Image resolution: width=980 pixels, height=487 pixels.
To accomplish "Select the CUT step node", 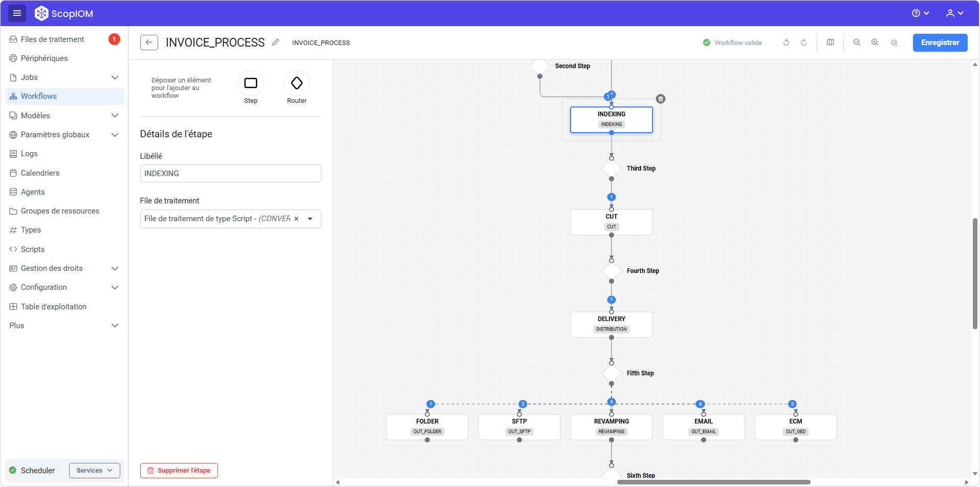I will click(612, 222).
